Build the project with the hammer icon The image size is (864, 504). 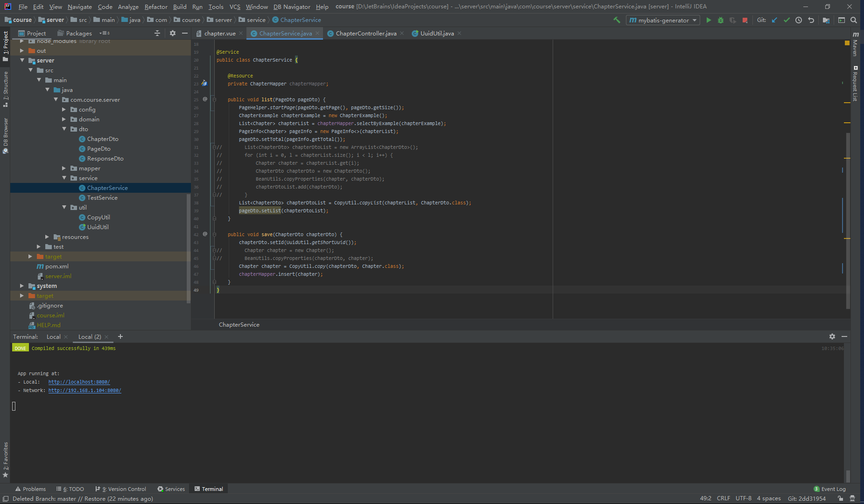coord(617,20)
